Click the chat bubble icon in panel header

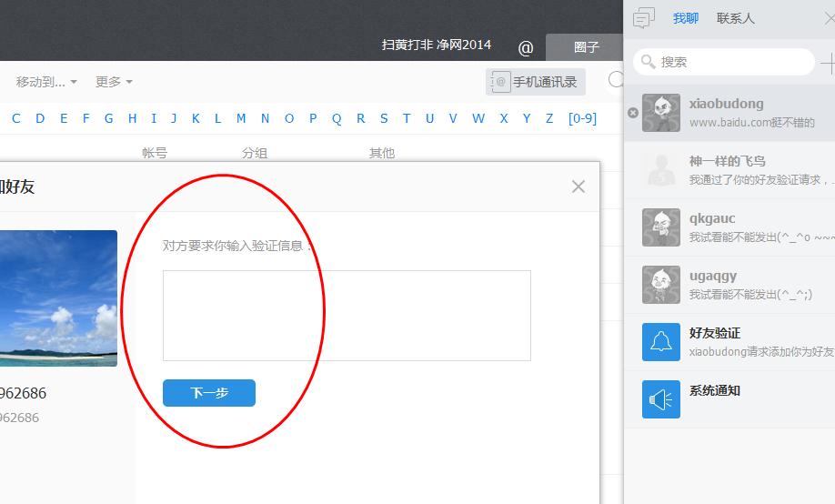[644, 18]
